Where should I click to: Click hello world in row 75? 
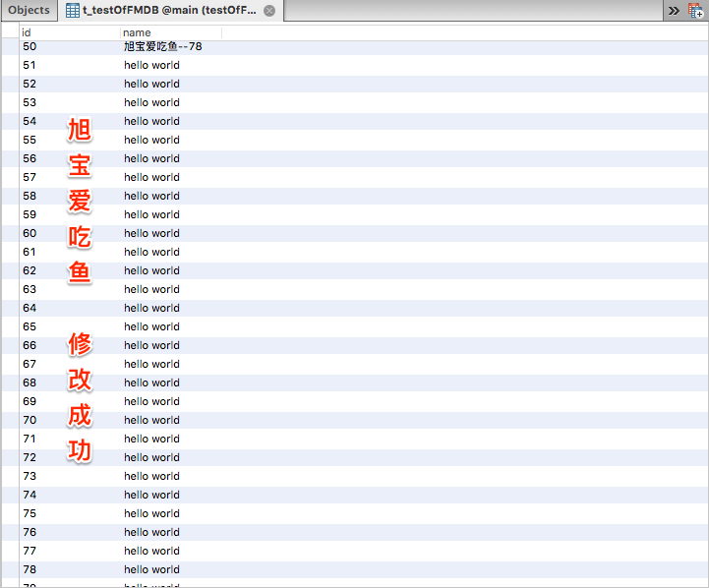coord(151,513)
